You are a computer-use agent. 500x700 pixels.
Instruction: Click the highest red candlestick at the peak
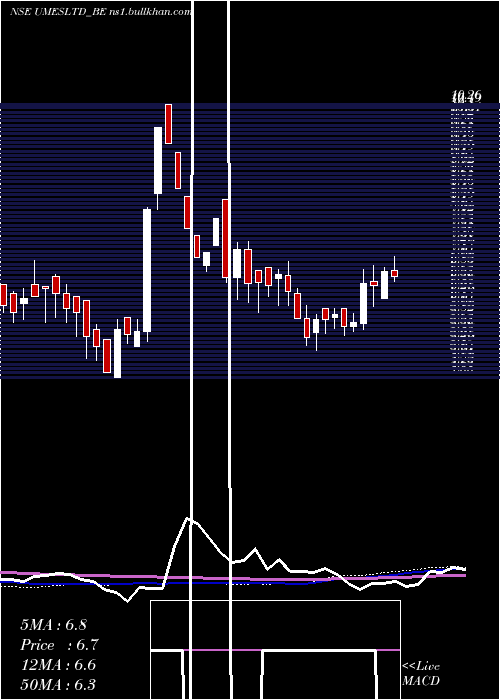[168, 124]
